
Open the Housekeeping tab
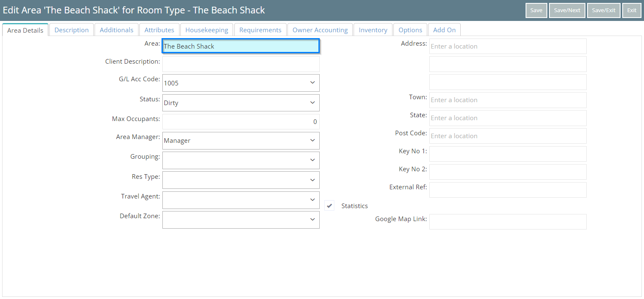(207, 30)
